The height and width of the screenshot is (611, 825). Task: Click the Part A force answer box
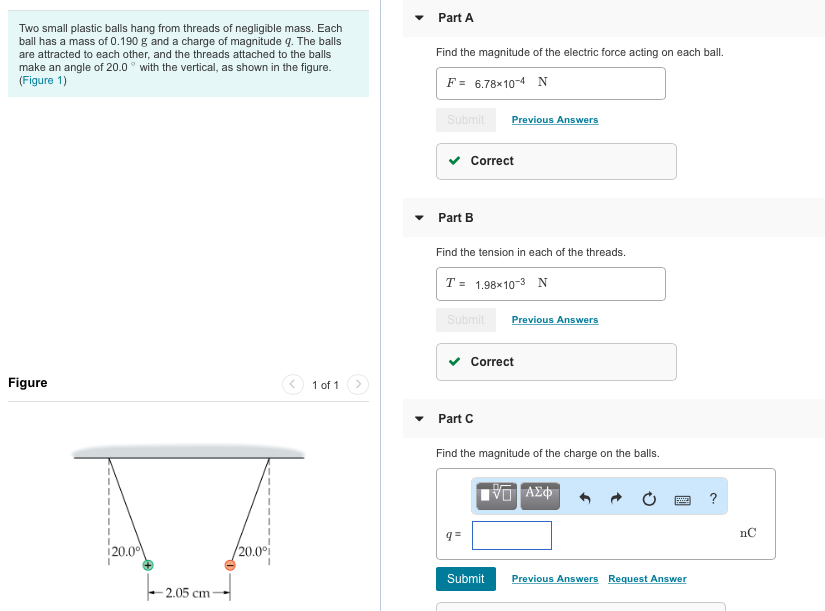(x=550, y=83)
